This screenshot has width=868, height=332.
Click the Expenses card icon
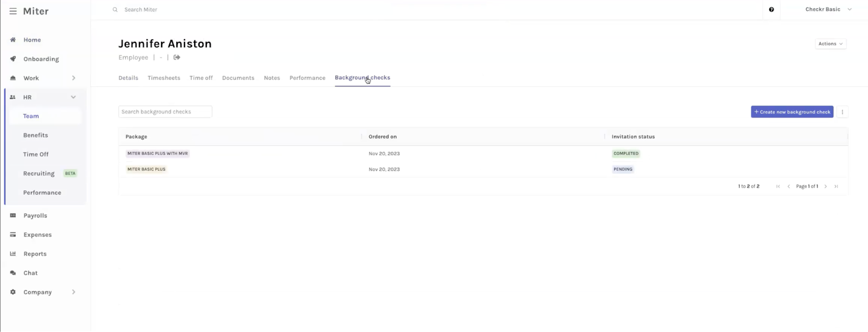click(x=13, y=235)
